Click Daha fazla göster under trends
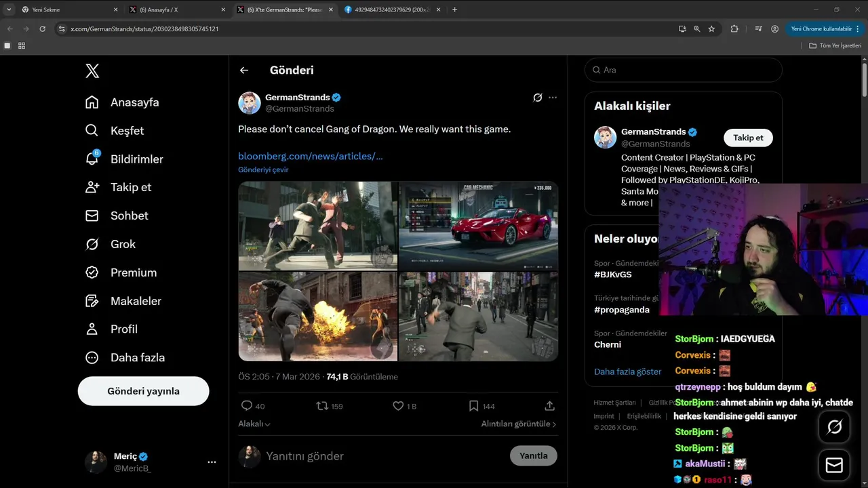Viewport: 868px width, 488px height. [x=628, y=371]
